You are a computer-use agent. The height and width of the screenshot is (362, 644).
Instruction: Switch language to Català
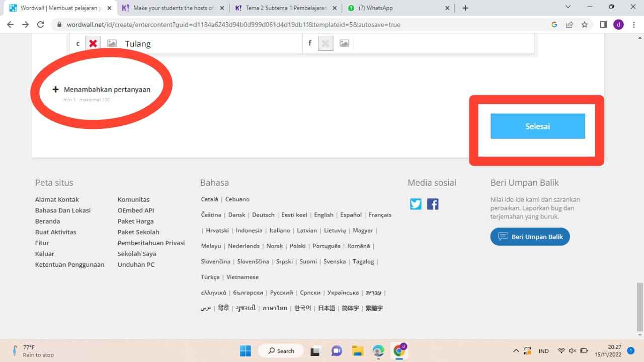210,199
